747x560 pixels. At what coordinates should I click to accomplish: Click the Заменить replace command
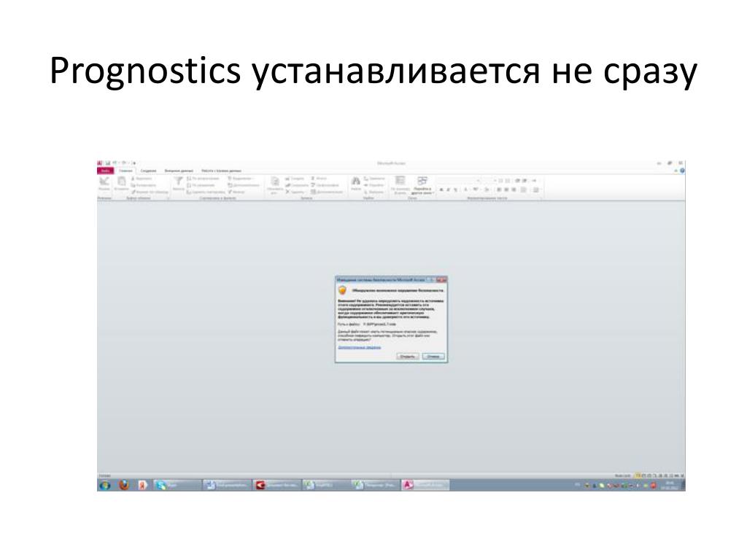(x=374, y=179)
